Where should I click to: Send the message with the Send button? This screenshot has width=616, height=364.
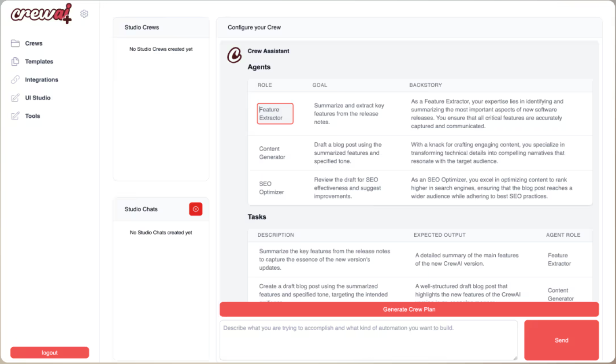coord(561,340)
